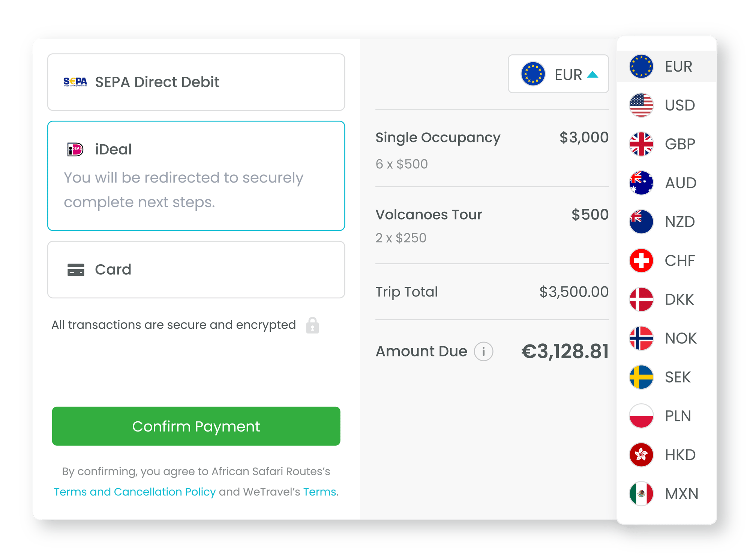Image resolution: width=750 pixels, height=560 pixels.
Task: Select GBP in the currency menu
Action: click(x=667, y=144)
